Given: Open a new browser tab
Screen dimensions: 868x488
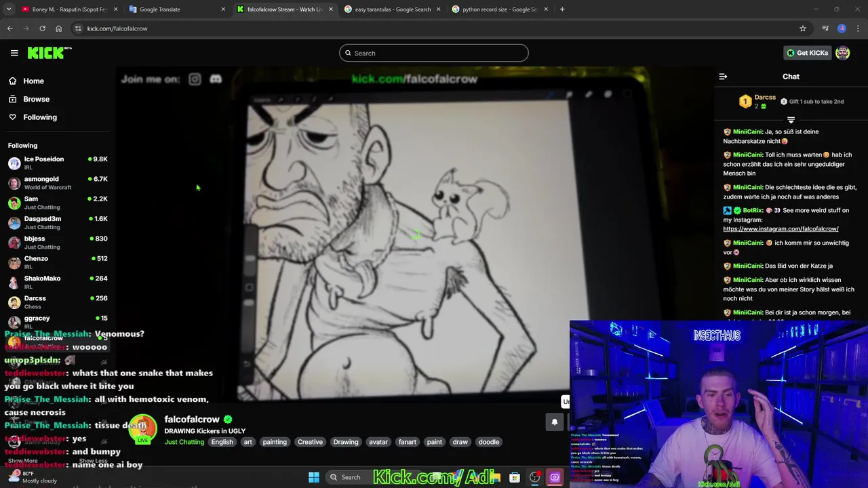Looking at the screenshot, I should (x=562, y=9).
